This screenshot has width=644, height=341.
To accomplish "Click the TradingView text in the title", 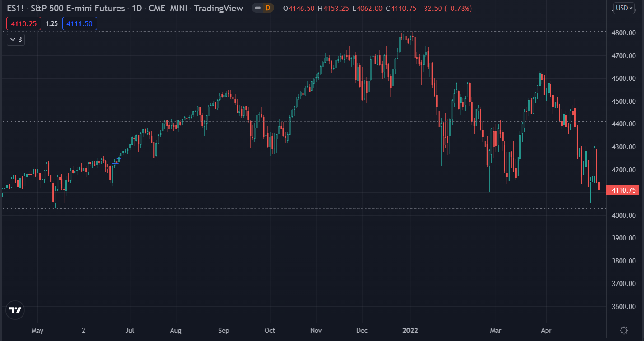I will click(219, 8).
